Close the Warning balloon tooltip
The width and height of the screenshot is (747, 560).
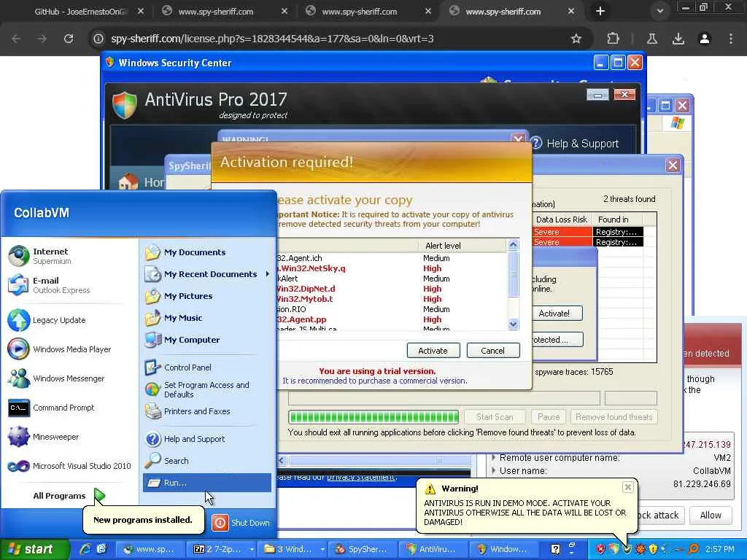click(x=628, y=487)
